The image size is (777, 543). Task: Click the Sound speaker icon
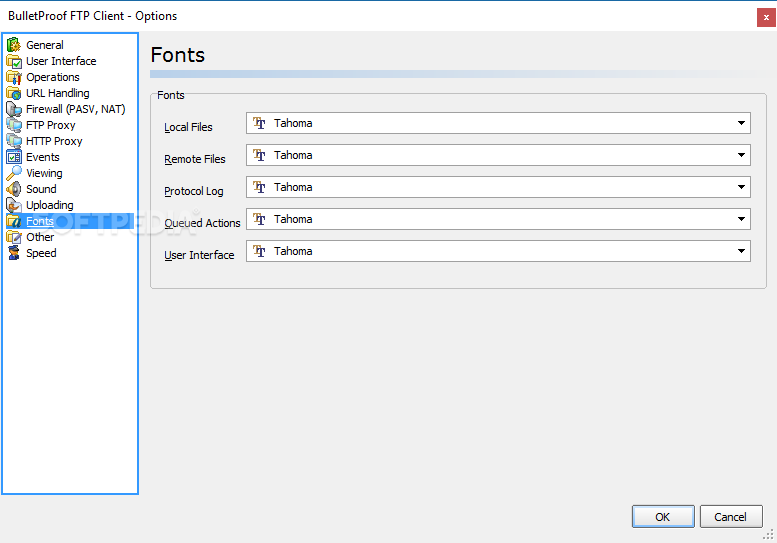pos(14,189)
